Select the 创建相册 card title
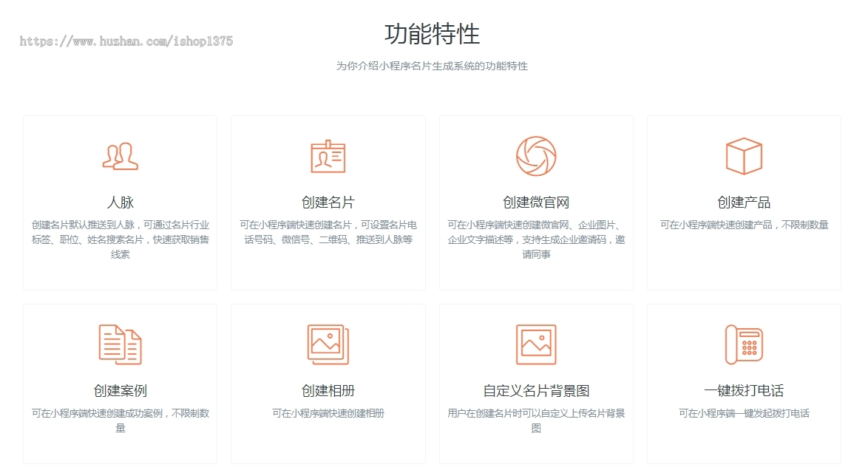 pos(328,390)
